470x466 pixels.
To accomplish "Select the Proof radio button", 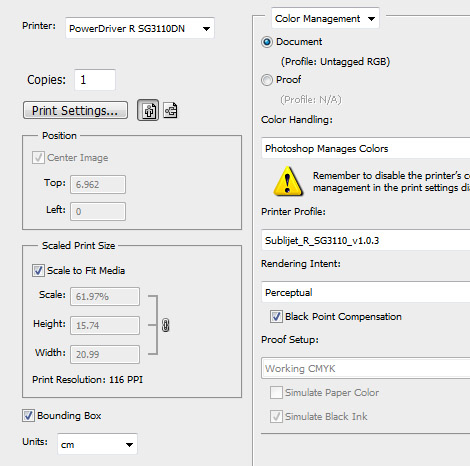I will [x=267, y=80].
